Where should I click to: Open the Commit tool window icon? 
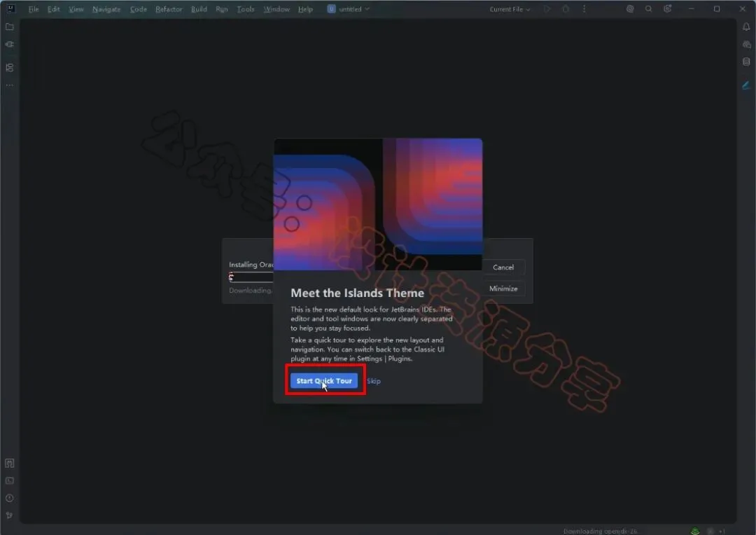tap(10, 44)
